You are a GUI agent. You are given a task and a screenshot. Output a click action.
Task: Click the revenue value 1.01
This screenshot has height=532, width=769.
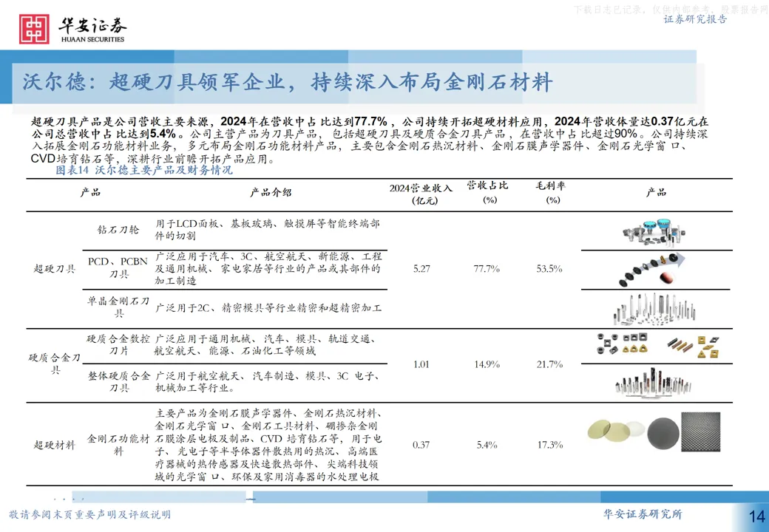(x=421, y=364)
